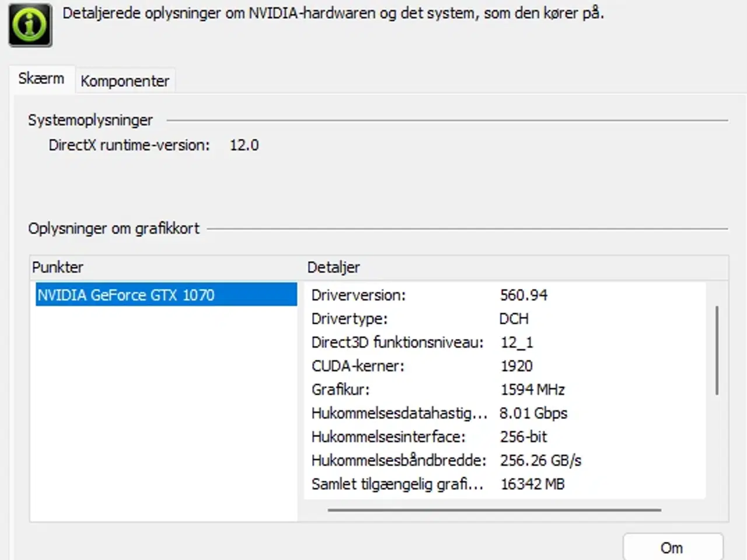Click the 16342 MB memory value
The width and height of the screenshot is (747, 560).
(x=532, y=484)
